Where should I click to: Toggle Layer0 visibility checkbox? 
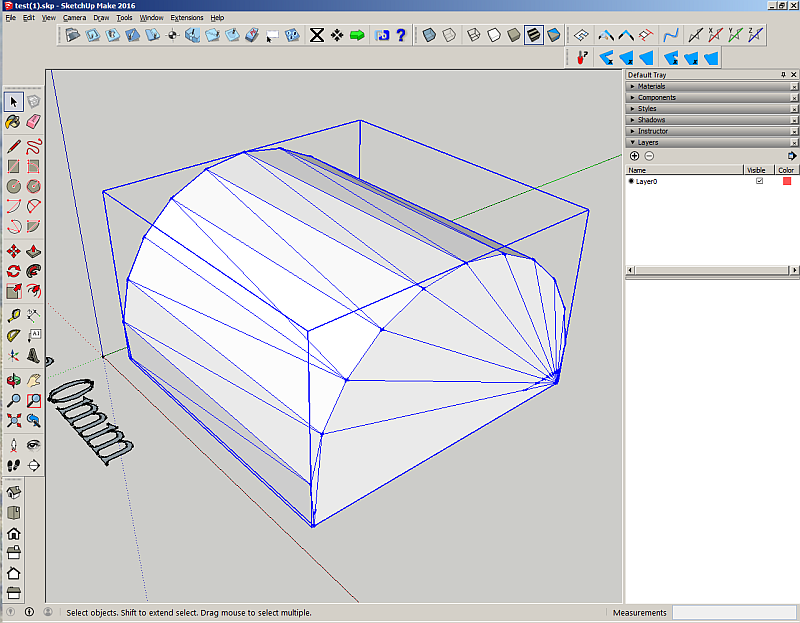pyautogui.click(x=759, y=181)
